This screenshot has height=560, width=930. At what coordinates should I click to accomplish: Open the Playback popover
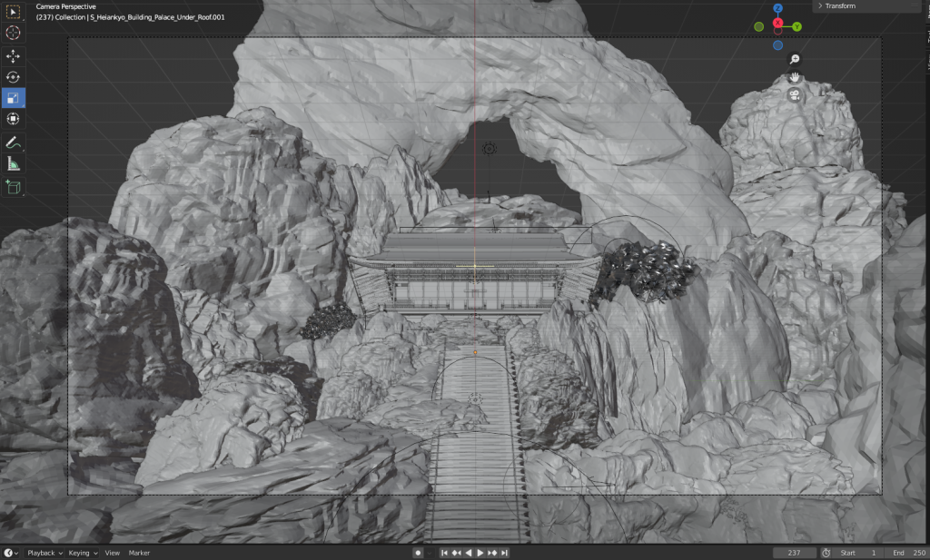[x=45, y=553]
